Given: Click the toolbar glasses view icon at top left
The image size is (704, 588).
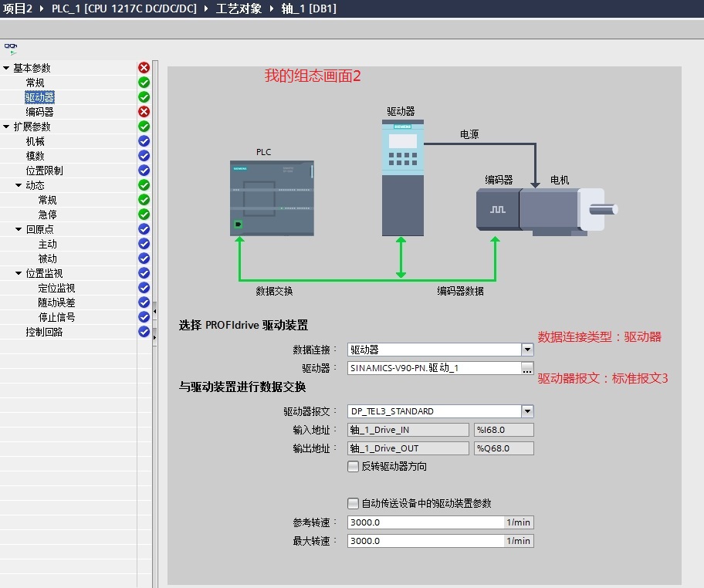Looking at the screenshot, I should pos(11,47).
